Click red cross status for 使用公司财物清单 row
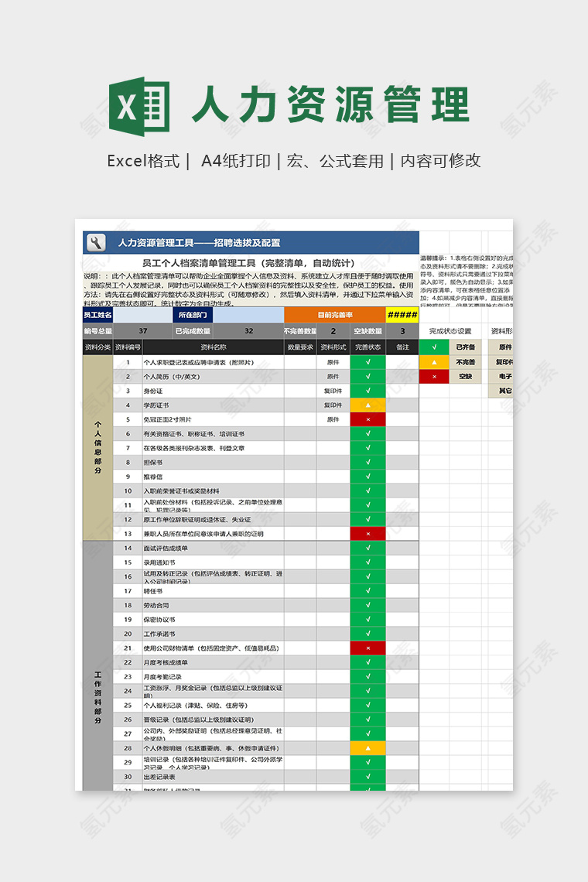This screenshot has height=882, width=588. [x=368, y=648]
